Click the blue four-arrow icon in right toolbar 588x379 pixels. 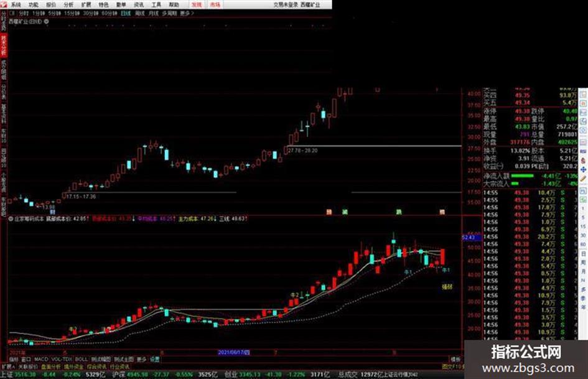pos(583,170)
